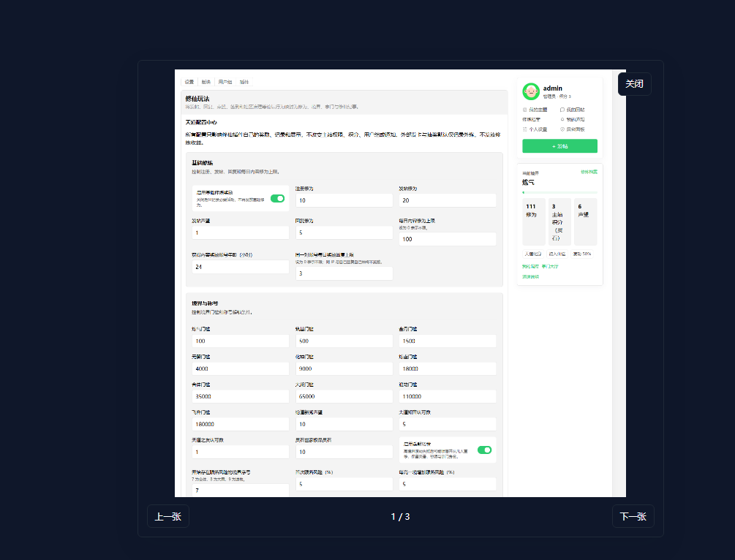Click the 111 修为 stat card

coord(534,222)
